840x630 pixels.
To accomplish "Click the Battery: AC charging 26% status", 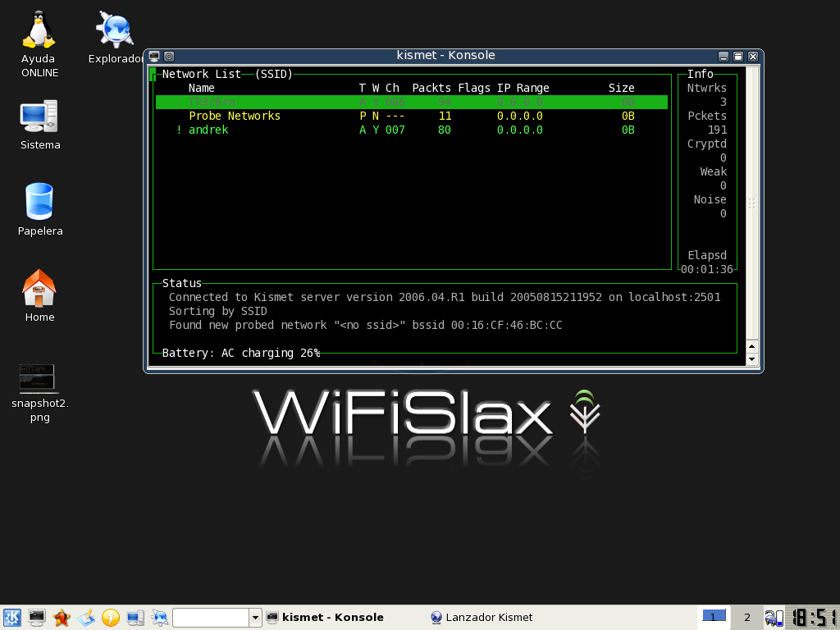I will coord(241,353).
